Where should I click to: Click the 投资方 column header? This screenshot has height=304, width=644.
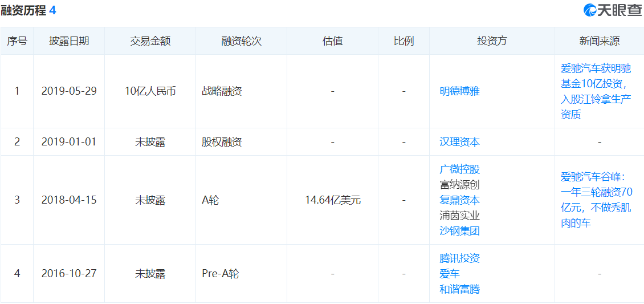click(x=492, y=41)
